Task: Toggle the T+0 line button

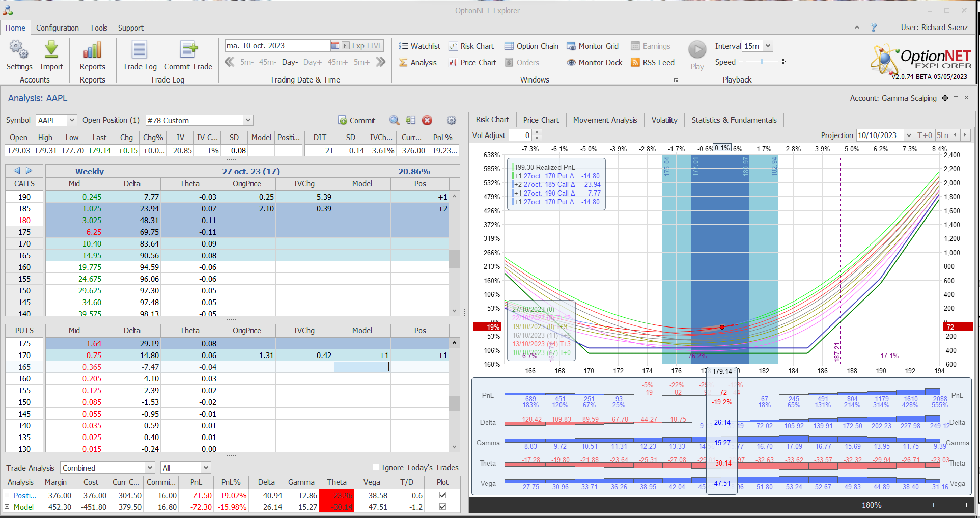Action: click(x=925, y=135)
